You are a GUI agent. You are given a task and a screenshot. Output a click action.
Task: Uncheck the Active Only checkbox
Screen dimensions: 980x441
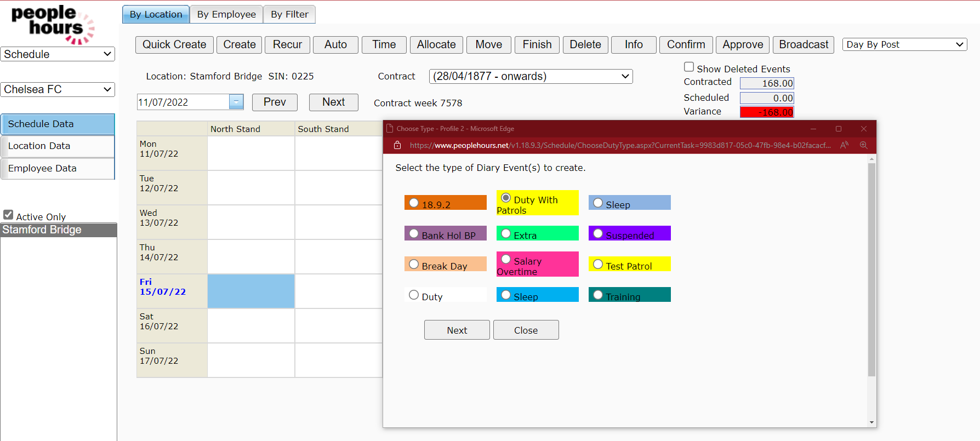point(8,215)
